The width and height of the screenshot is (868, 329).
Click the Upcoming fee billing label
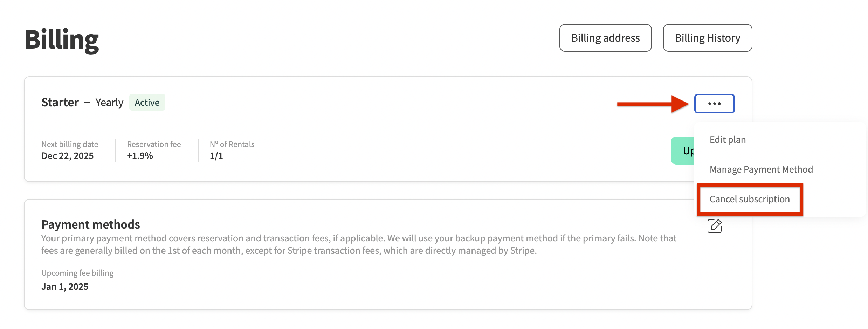tap(77, 273)
